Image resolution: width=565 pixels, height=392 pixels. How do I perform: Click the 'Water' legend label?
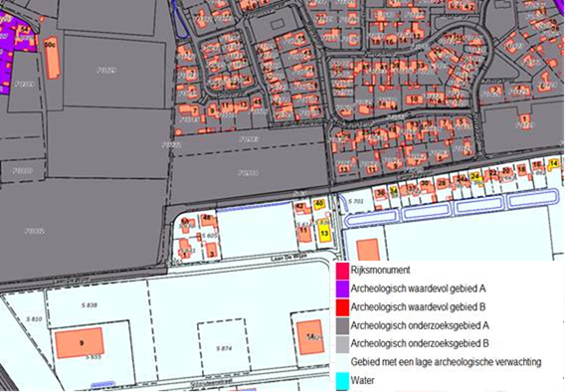point(362,380)
